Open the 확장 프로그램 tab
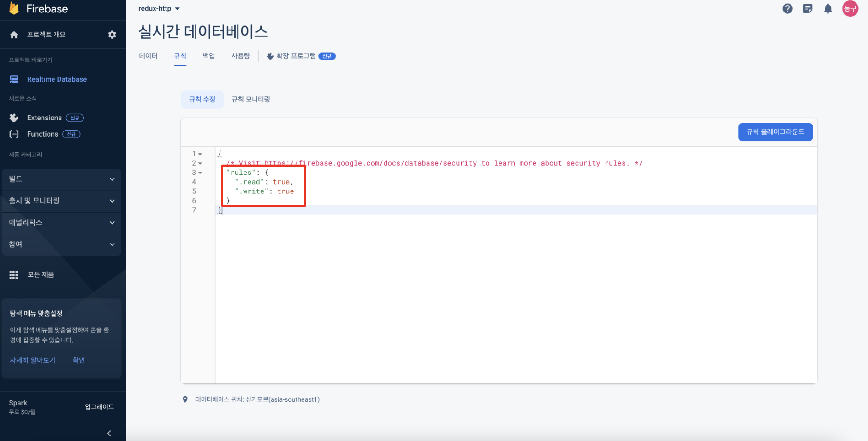868x441 pixels. point(301,56)
